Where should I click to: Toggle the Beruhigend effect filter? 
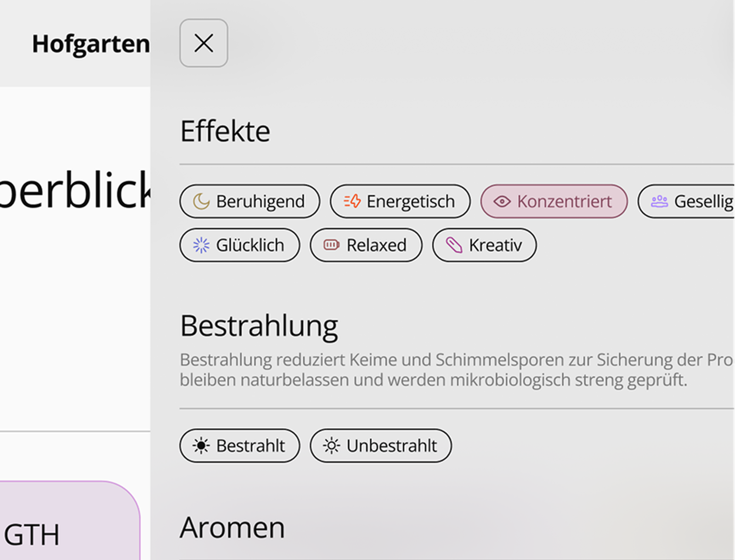249,201
